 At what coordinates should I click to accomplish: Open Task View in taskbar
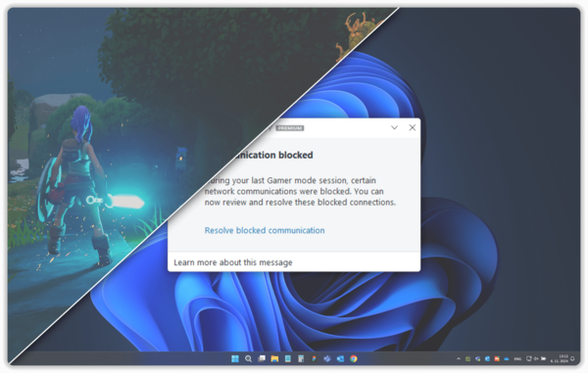[x=262, y=358]
